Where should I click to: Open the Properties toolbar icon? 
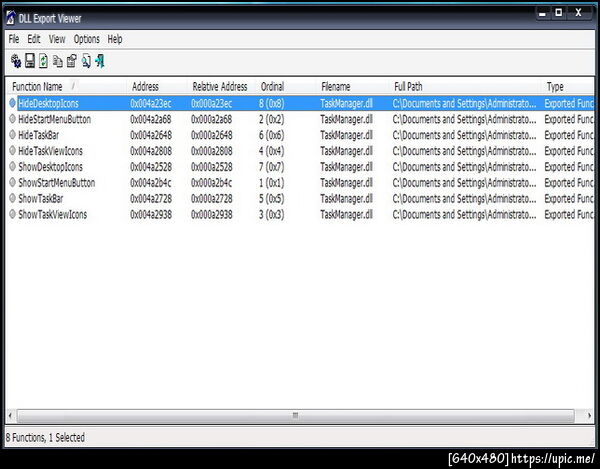(x=72, y=61)
